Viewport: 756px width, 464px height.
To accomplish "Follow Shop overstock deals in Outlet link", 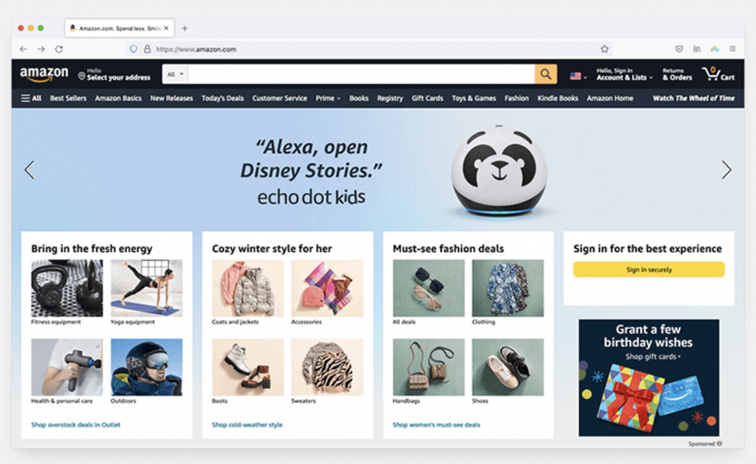I will (76, 425).
